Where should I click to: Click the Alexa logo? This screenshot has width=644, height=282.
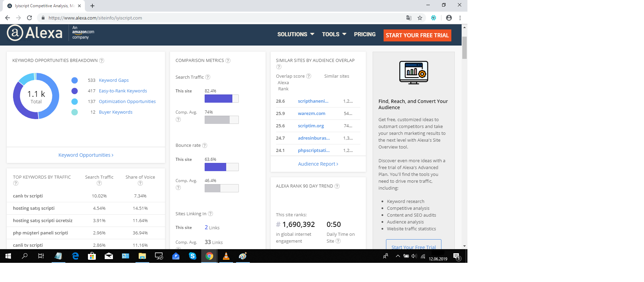click(x=35, y=33)
